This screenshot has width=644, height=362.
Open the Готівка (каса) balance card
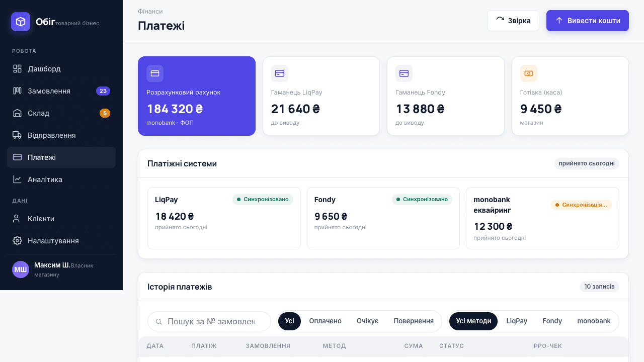click(x=570, y=96)
